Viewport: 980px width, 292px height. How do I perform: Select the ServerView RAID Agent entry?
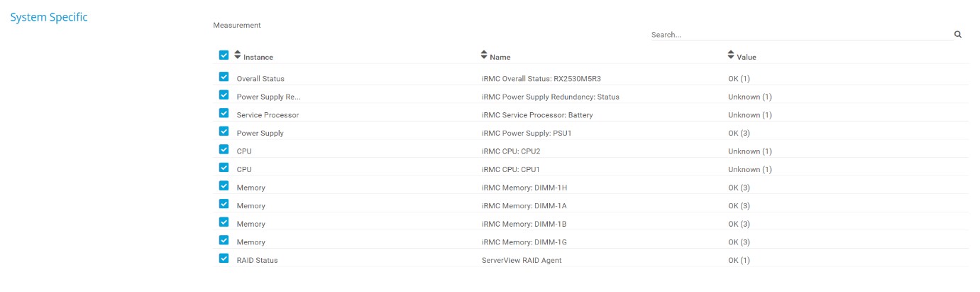(x=521, y=260)
